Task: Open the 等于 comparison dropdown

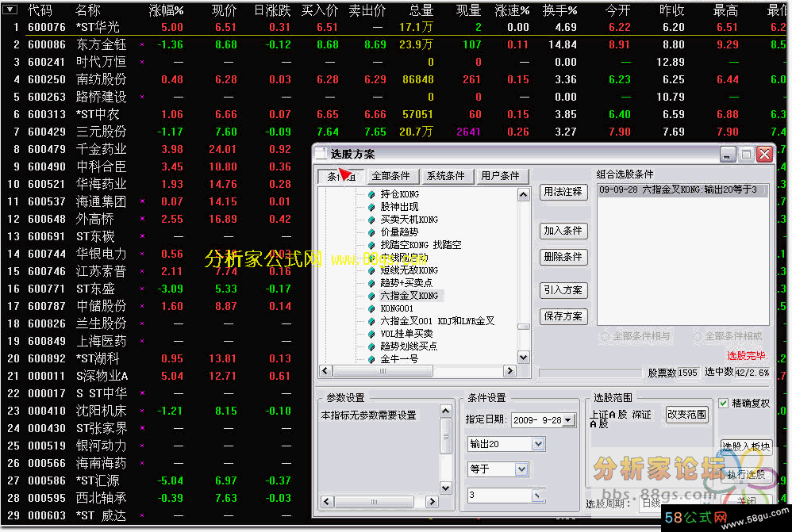Action: click(x=521, y=469)
